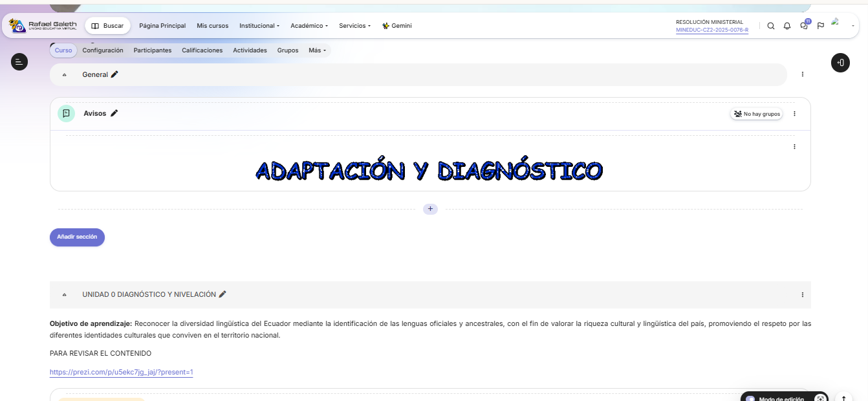
Task: Open the notifications bell
Action: click(x=787, y=26)
